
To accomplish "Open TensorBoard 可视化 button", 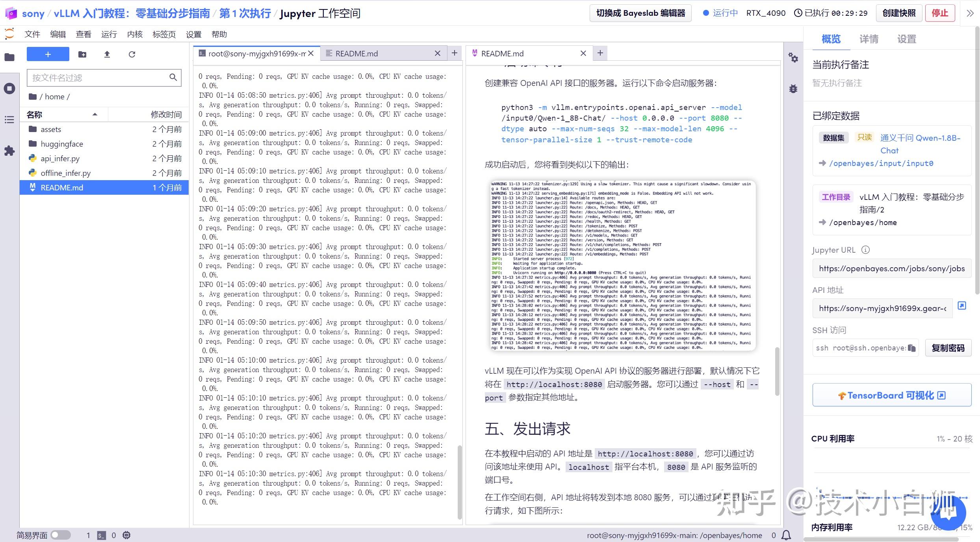I will pyautogui.click(x=892, y=395).
